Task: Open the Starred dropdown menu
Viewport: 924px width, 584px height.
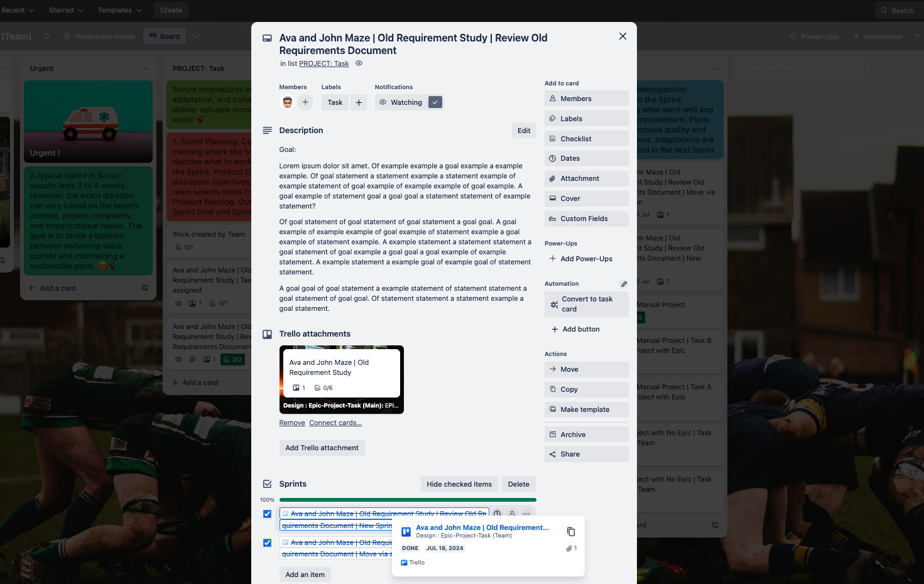Action: (x=66, y=10)
